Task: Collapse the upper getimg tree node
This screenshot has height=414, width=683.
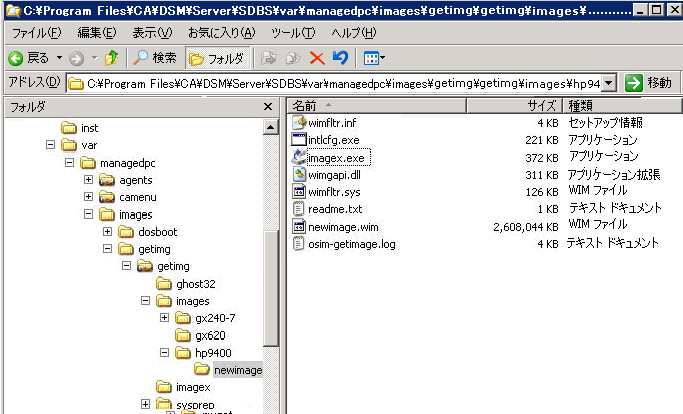Action: [107, 248]
